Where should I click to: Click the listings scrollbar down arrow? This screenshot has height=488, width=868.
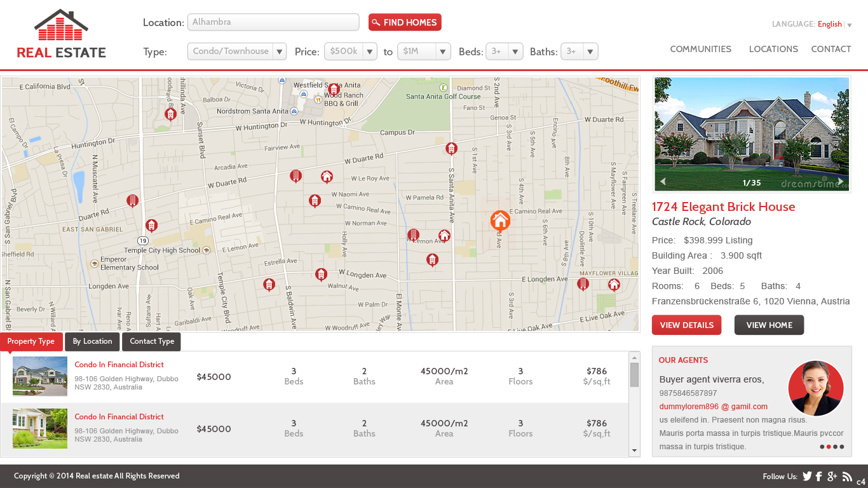point(634,451)
